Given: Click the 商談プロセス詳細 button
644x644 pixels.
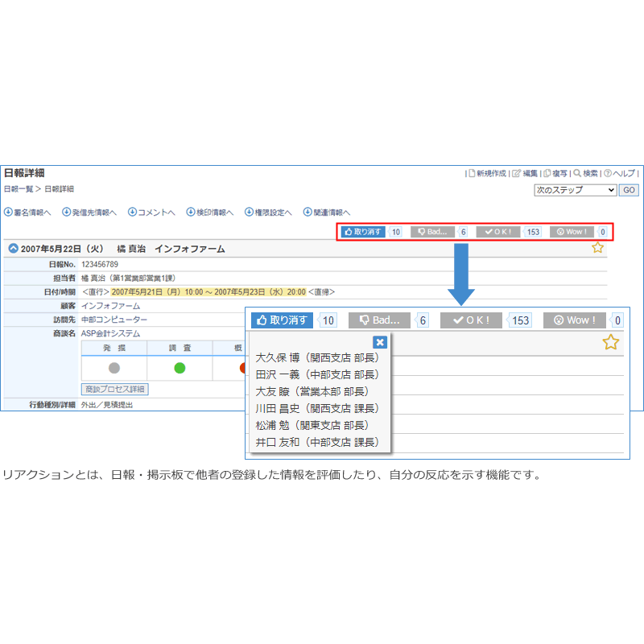Looking at the screenshot, I should tap(115, 389).
